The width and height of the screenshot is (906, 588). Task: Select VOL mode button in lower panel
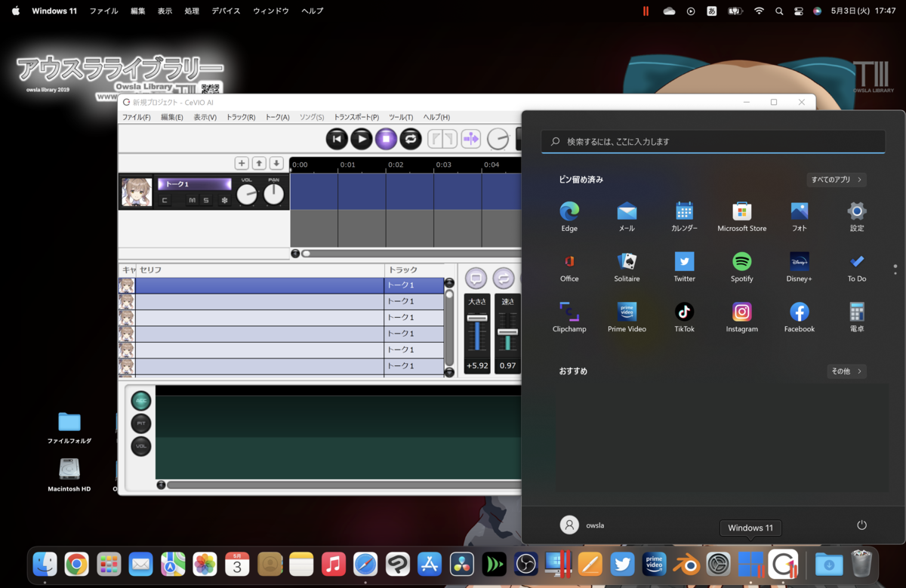pos(141,446)
